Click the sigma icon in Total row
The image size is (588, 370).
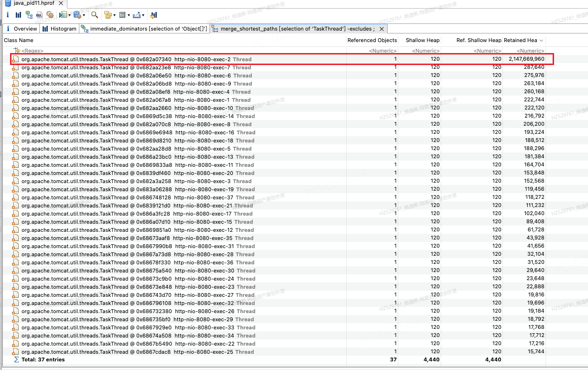click(x=16, y=359)
